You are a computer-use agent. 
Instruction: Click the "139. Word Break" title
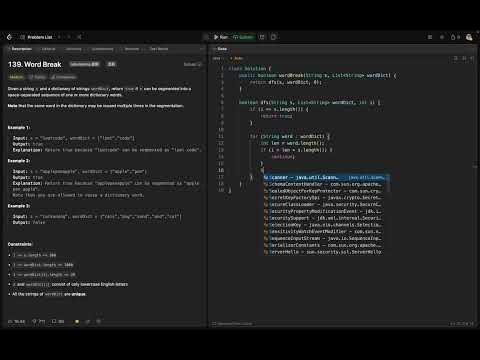[35, 64]
